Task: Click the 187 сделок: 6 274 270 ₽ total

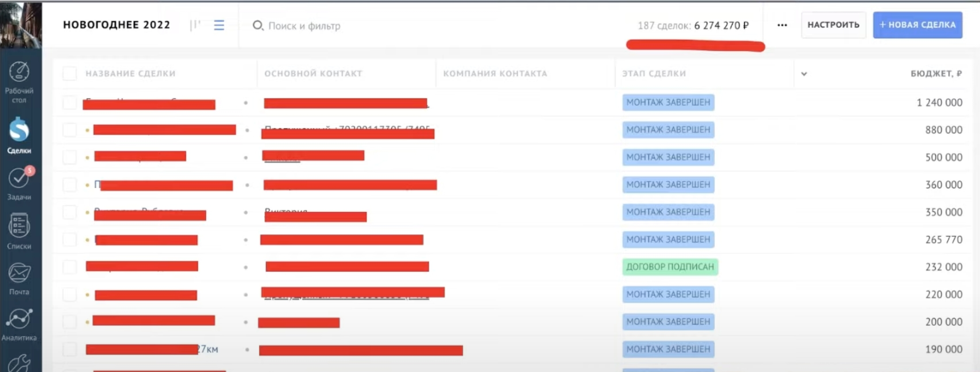Action: pos(693,26)
